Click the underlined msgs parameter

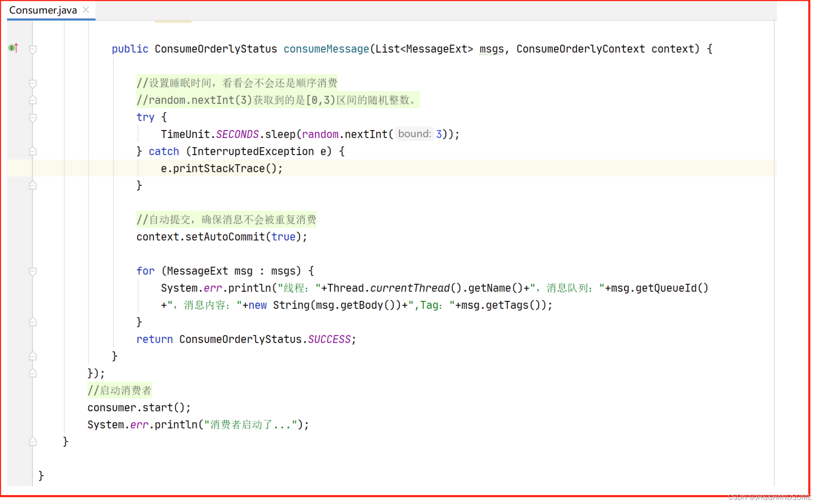pos(491,49)
